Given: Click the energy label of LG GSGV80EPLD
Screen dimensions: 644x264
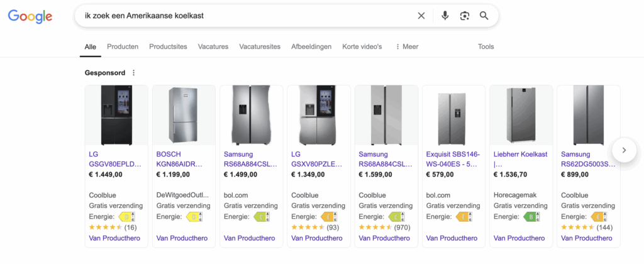Looking at the screenshot, I should (126, 217).
